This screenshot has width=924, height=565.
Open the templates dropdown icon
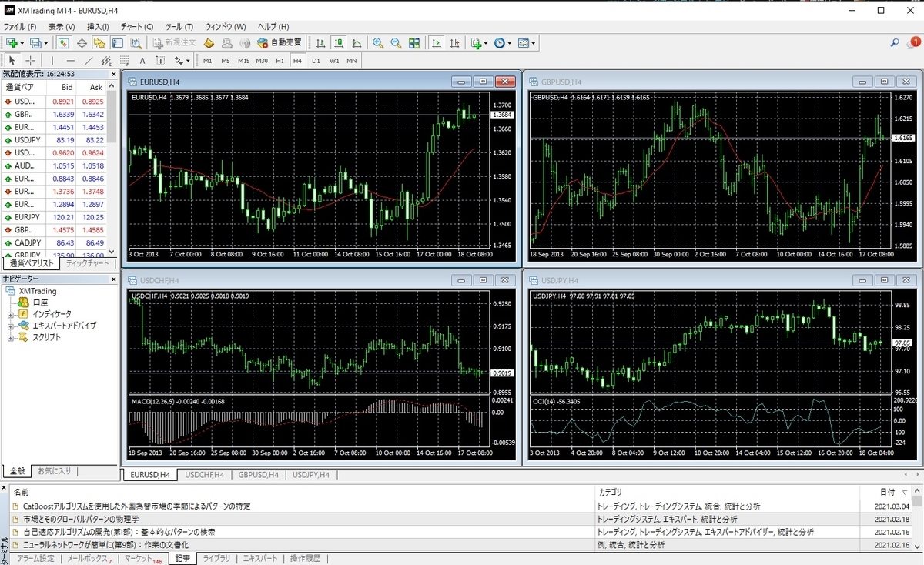click(x=527, y=43)
